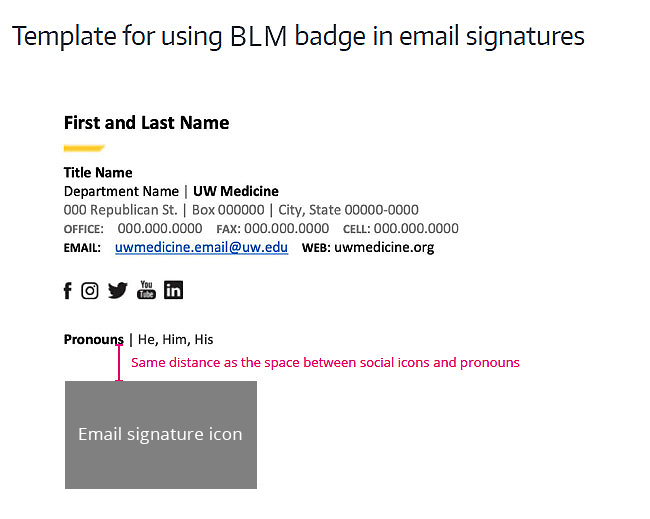
Task: Click the LinkedIn icon
Action: coord(173,290)
